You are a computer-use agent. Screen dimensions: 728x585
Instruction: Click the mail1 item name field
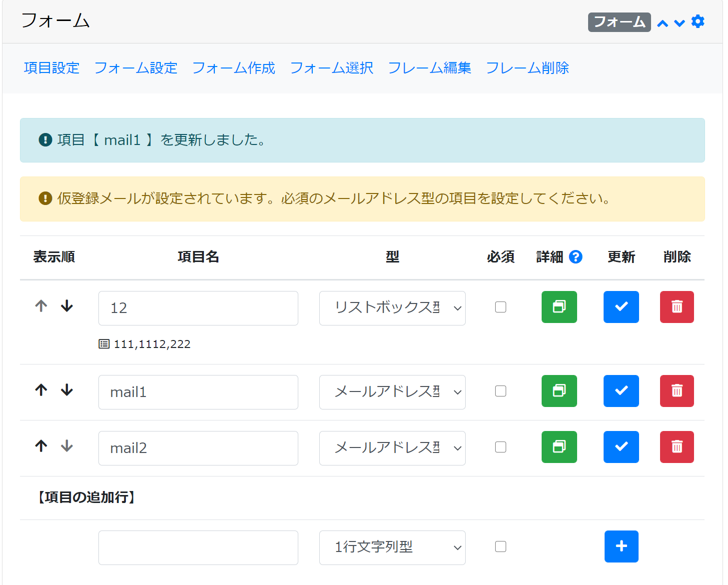(x=198, y=392)
